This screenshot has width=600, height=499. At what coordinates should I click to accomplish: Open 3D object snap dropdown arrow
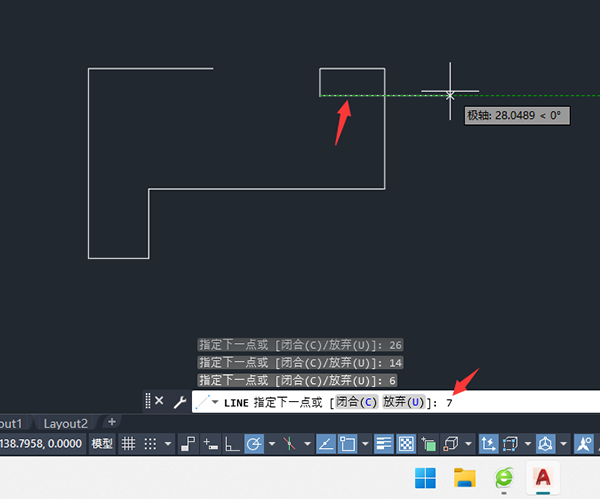(468, 444)
